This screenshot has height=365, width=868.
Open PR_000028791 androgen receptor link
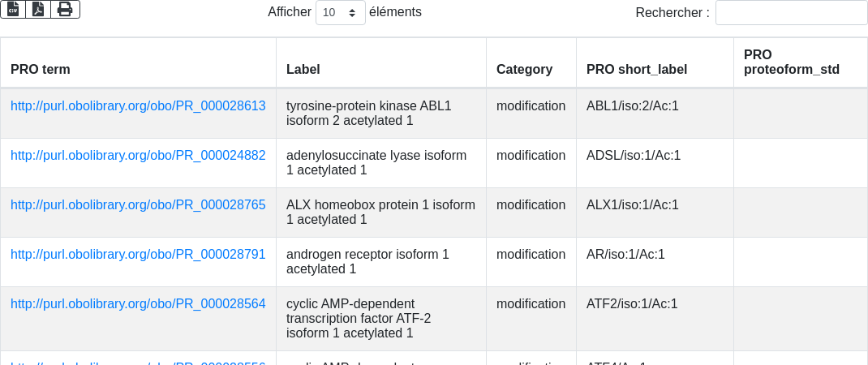coord(138,255)
